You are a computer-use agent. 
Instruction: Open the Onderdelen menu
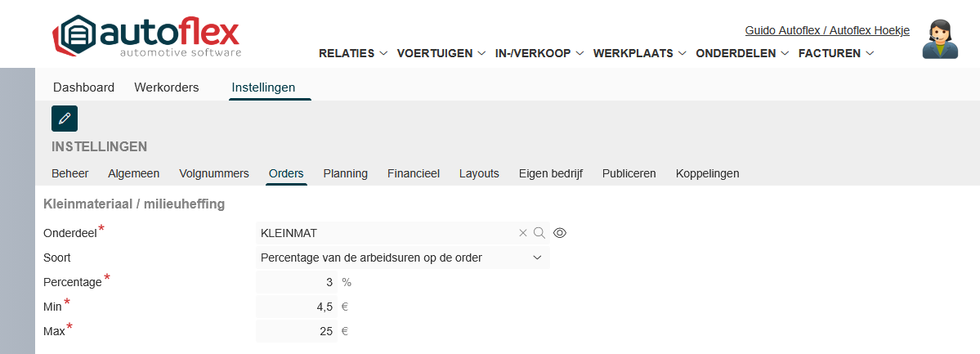[742, 53]
